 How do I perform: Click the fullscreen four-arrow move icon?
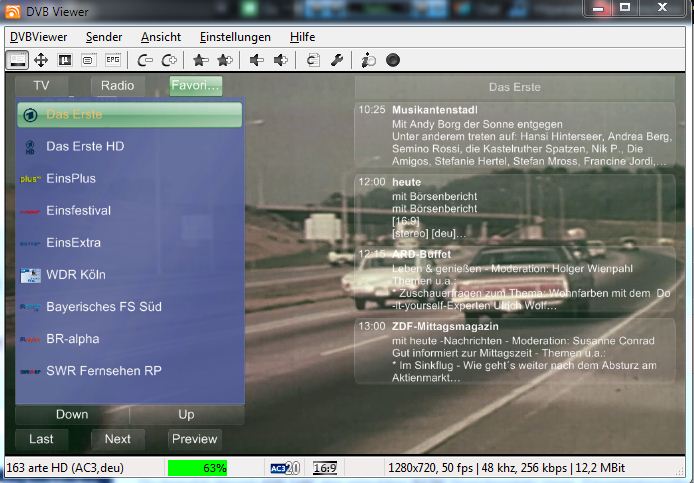tap(41, 60)
